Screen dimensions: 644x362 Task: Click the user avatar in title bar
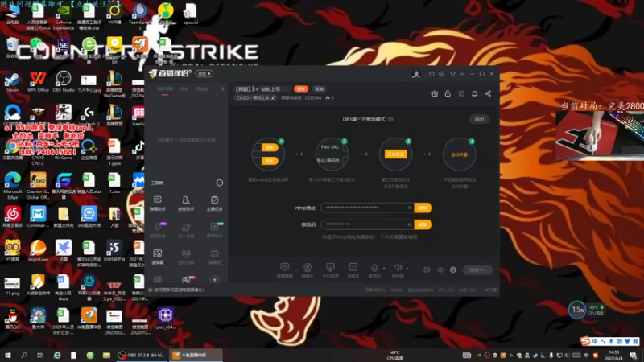pos(415,74)
